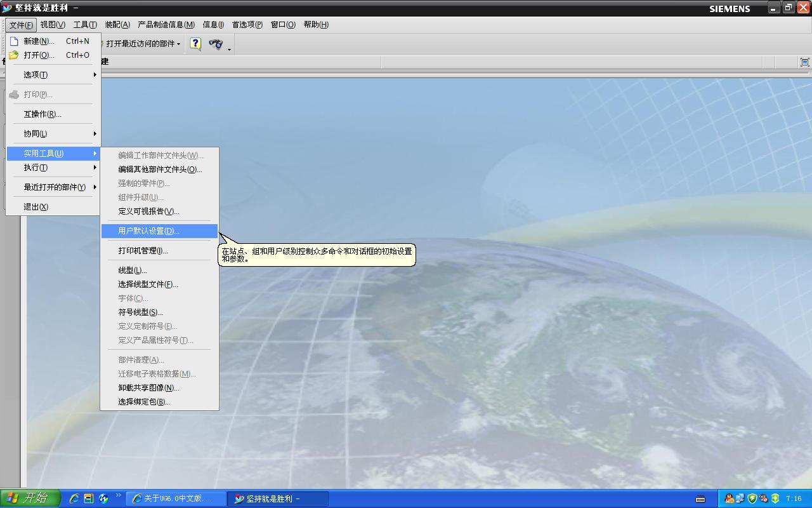Open the 产品制造信息(M) menu
The image size is (812, 508).
coord(166,25)
